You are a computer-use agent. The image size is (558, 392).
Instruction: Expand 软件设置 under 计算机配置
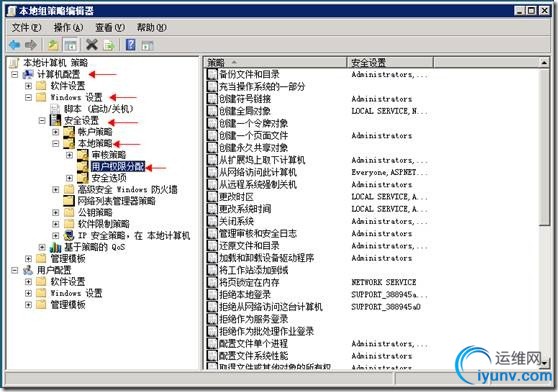point(28,86)
